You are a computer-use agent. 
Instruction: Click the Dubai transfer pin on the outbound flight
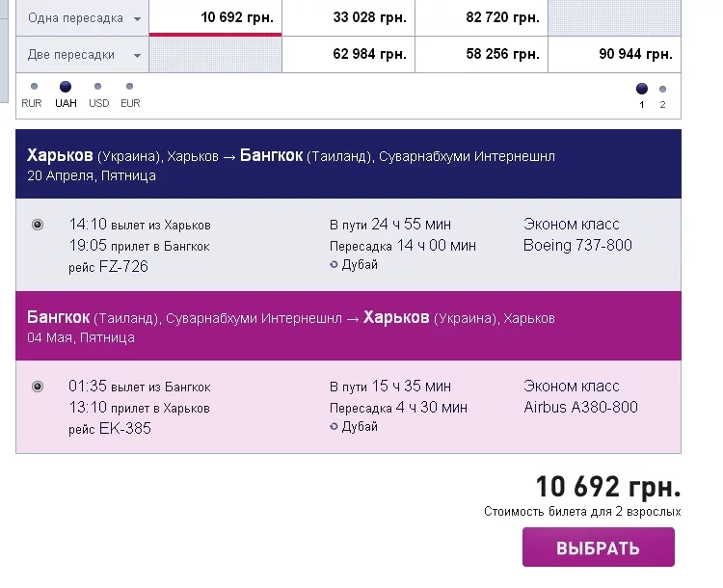click(335, 265)
